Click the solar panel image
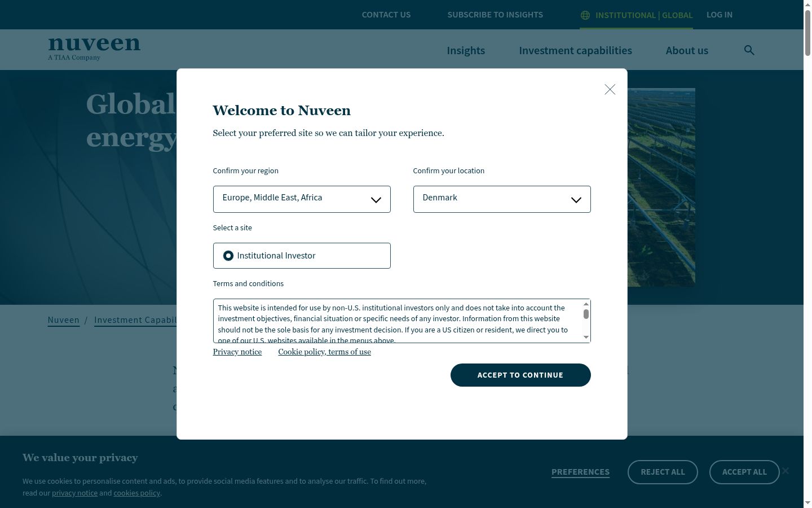This screenshot has width=812, height=508. point(661,187)
